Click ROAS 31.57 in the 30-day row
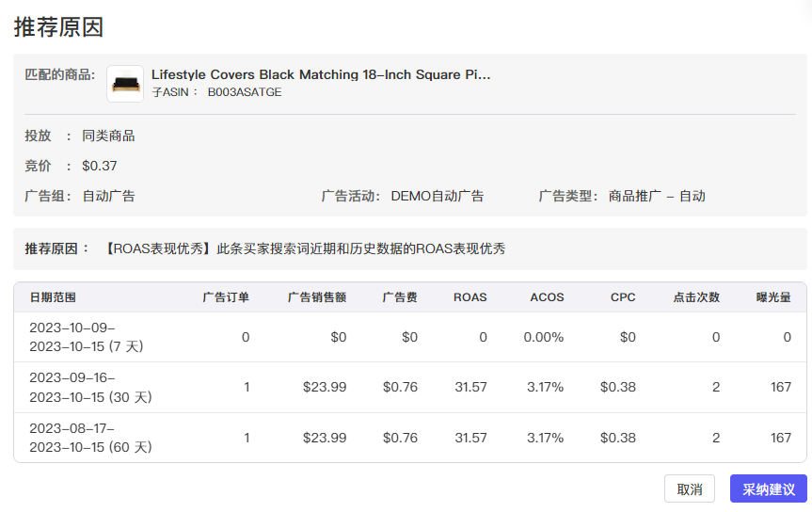Image resolution: width=812 pixels, height=512 pixels. click(x=470, y=387)
